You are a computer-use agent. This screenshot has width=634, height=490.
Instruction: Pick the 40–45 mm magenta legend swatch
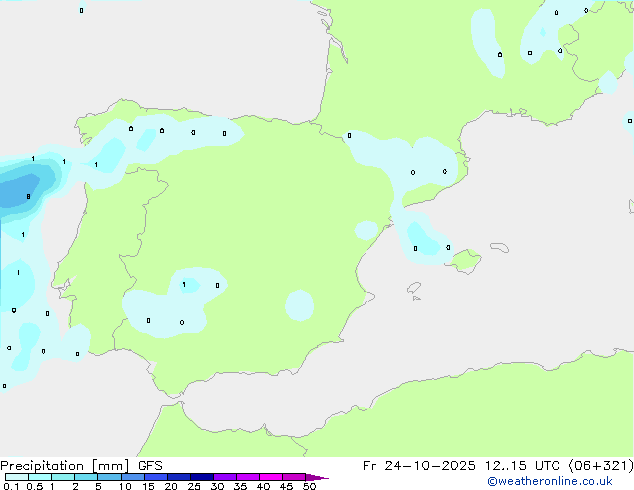click(x=271, y=477)
